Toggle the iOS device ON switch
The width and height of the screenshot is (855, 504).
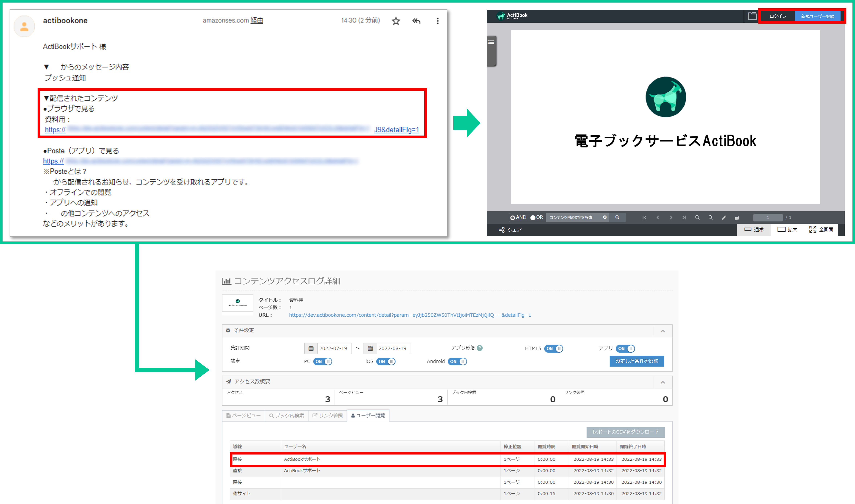point(386,361)
